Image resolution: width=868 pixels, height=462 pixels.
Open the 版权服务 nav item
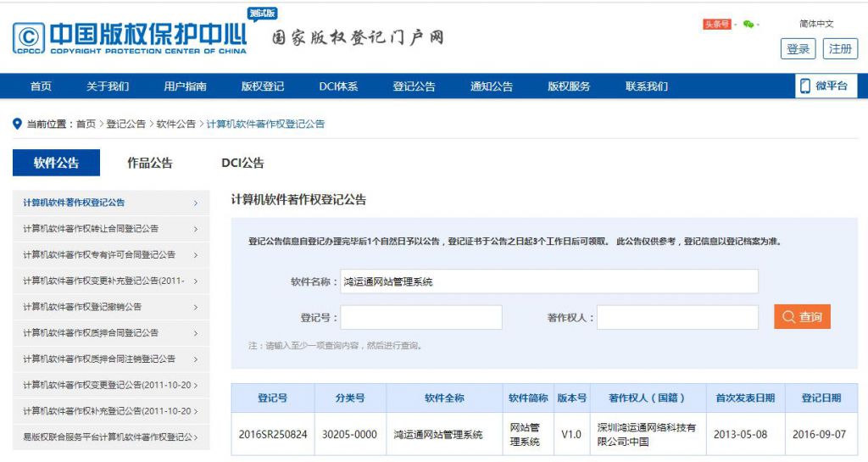click(x=569, y=86)
